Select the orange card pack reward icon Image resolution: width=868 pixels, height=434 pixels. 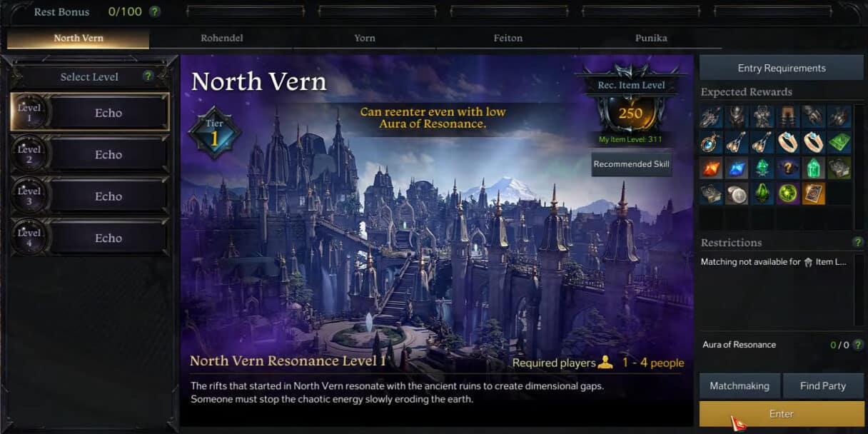click(814, 193)
